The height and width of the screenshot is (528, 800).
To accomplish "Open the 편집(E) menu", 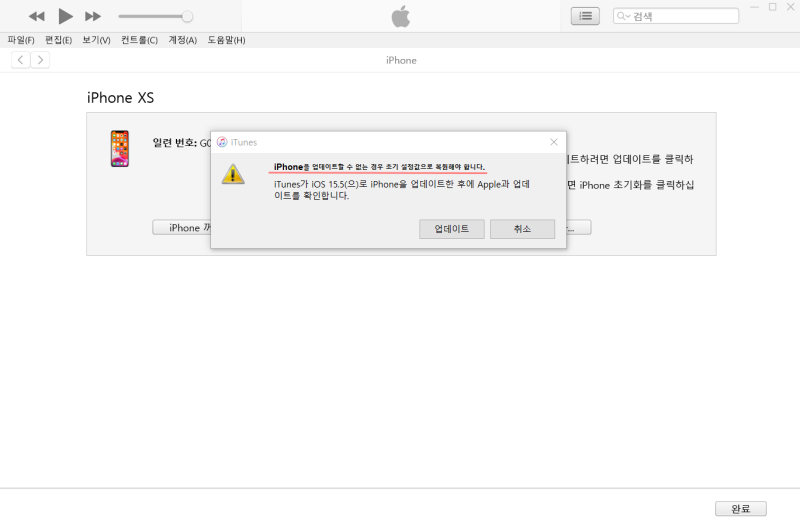I will click(58, 40).
